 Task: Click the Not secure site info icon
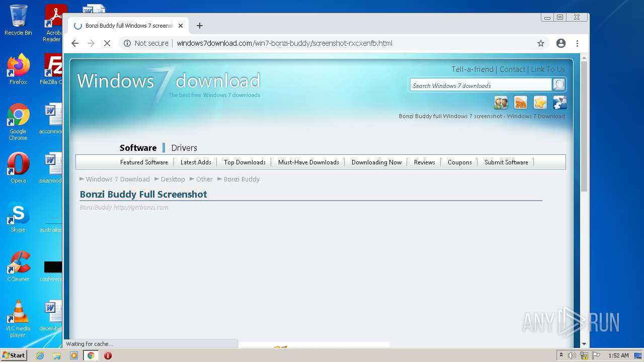[127, 43]
